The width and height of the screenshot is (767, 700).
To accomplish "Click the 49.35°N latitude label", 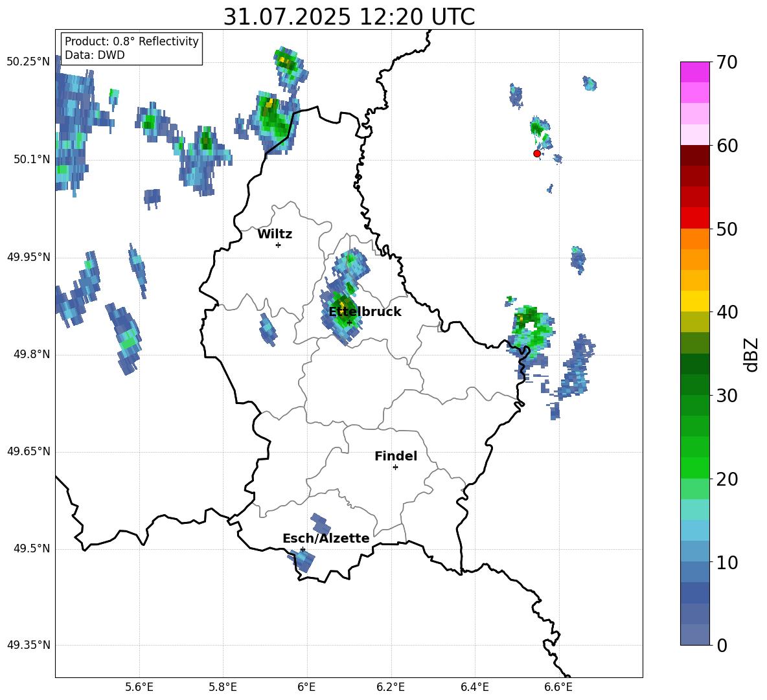I will tap(29, 645).
